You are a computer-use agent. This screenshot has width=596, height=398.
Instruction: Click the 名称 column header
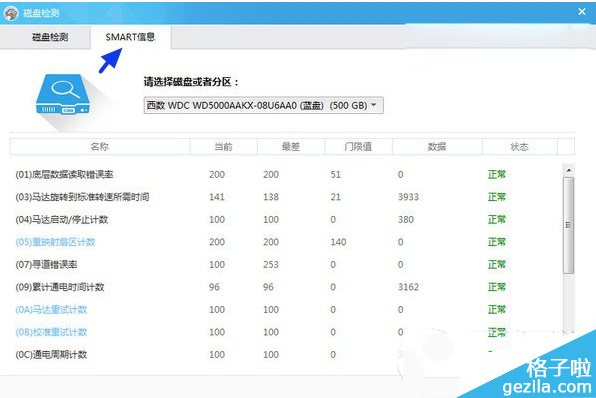pos(100,146)
